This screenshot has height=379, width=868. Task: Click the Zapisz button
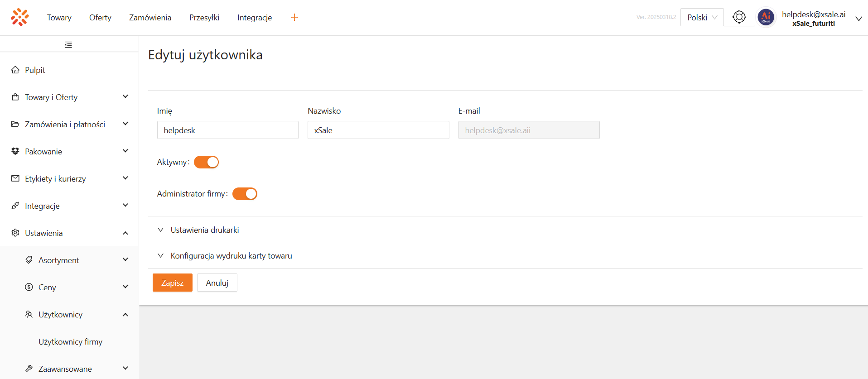[x=172, y=283]
